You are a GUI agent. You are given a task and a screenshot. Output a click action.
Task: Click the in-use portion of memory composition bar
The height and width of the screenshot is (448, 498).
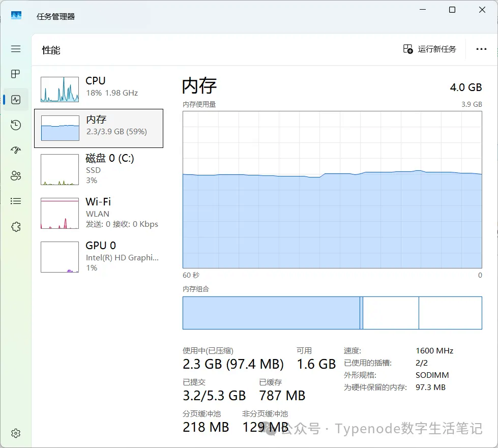pyautogui.click(x=271, y=313)
